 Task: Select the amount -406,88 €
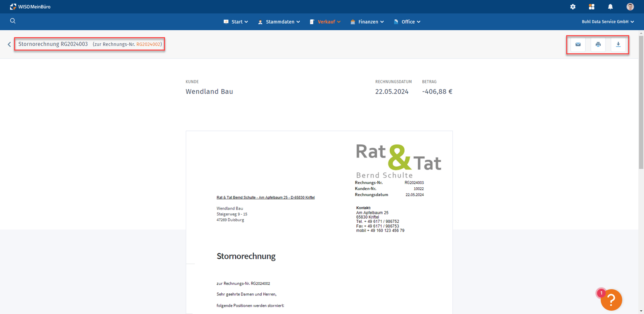(x=437, y=92)
